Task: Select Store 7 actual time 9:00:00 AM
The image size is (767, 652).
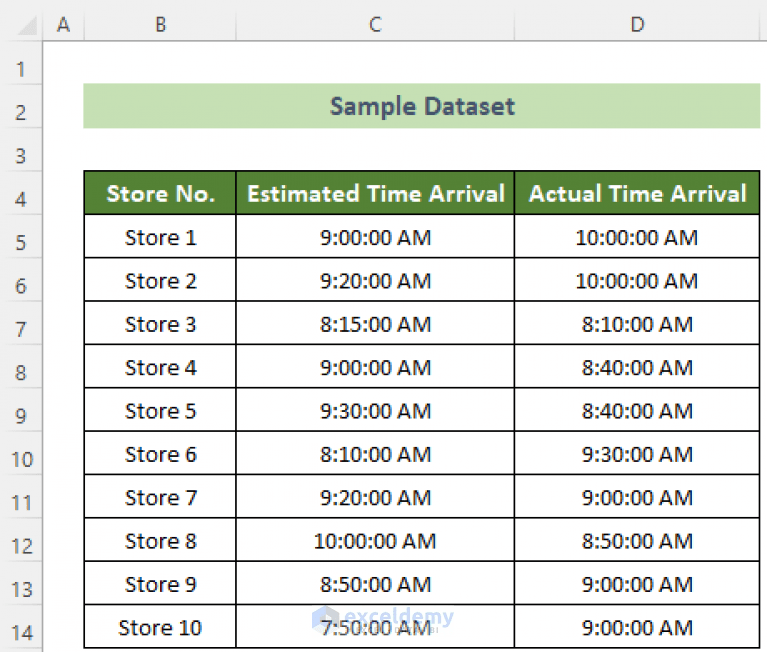Action: click(637, 497)
